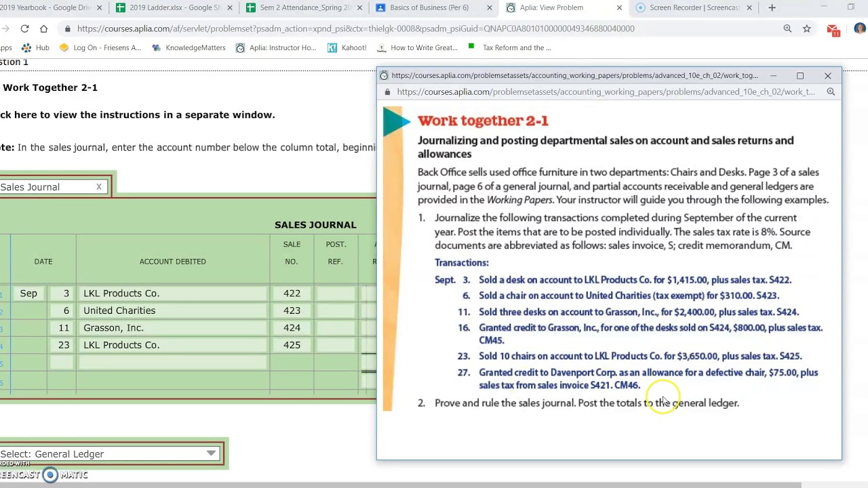This screenshot has width=868, height=488.
Task: Open the Kahoot! bookmark
Action: tap(347, 47)
